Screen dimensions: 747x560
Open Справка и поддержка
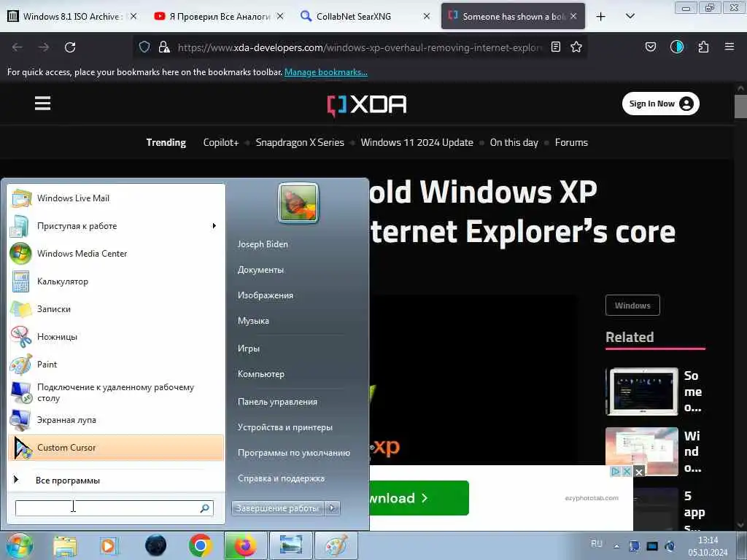281,478
